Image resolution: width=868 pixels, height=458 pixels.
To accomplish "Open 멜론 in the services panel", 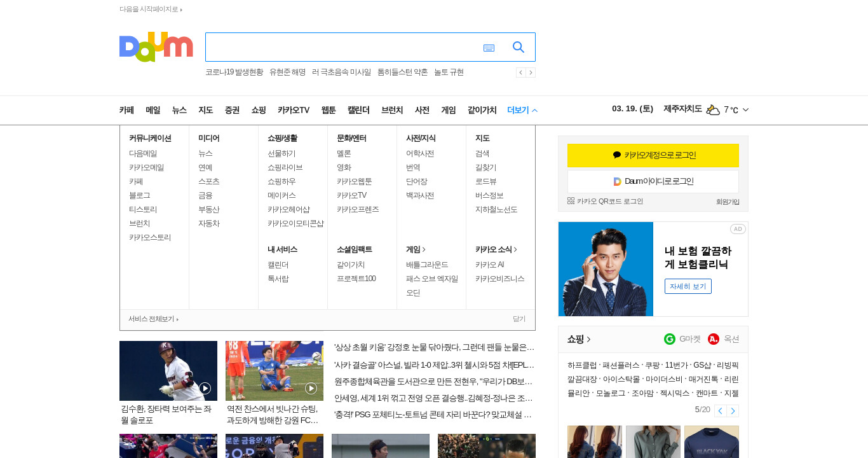I will point(344,153).
